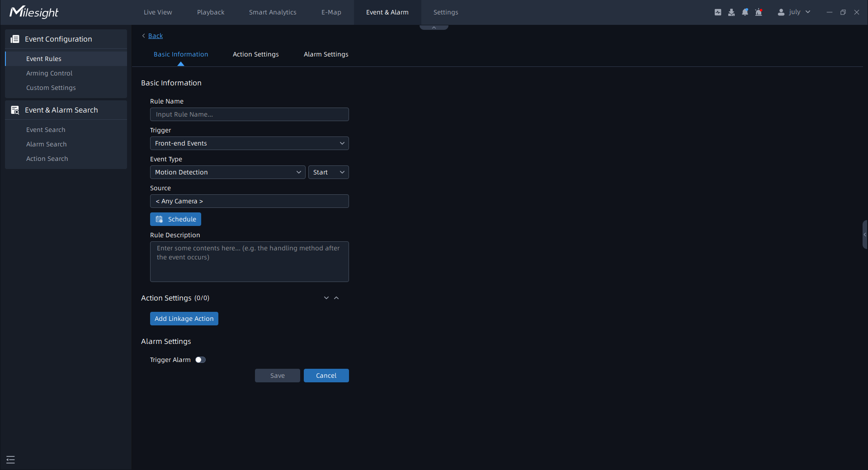
Task: Open the system monitor icon in header
Action: click(717, 12)
